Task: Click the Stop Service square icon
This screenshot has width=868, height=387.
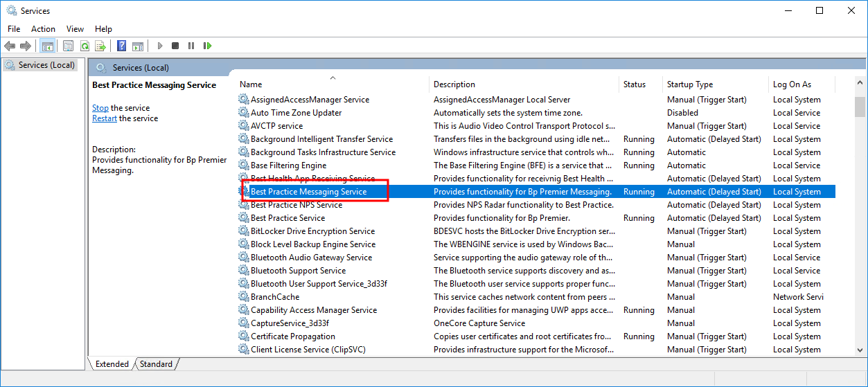Action: click(x=175, y=46)
